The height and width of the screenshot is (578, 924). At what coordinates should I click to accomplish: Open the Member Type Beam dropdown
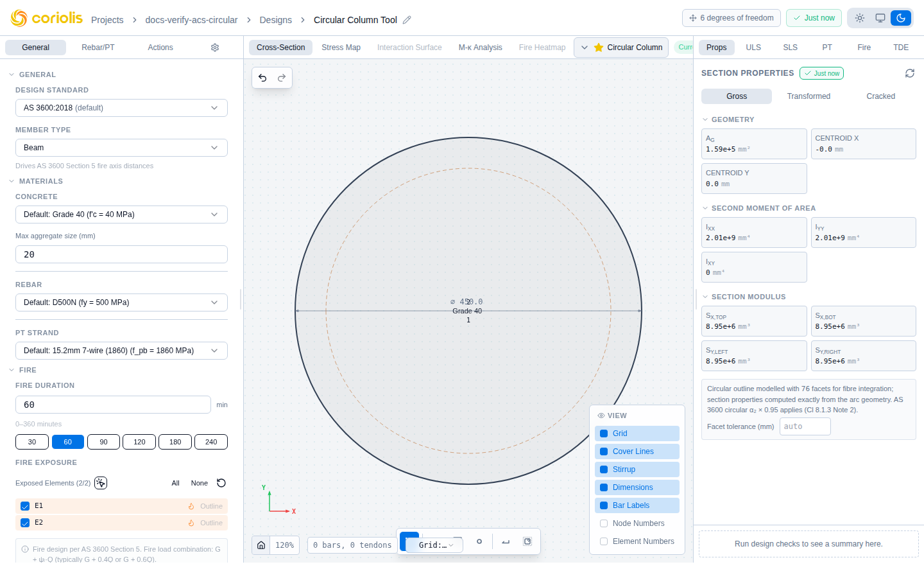(121, 148)
